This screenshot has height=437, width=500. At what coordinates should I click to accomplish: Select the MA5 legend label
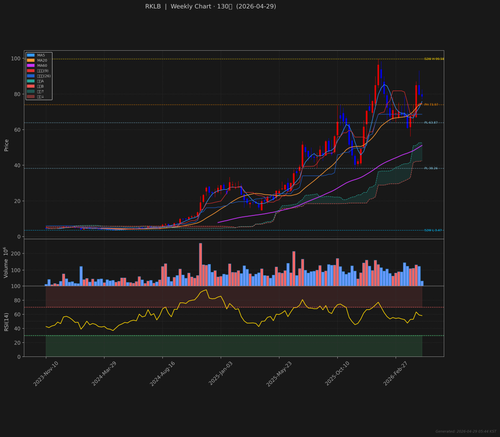(41, 55)
